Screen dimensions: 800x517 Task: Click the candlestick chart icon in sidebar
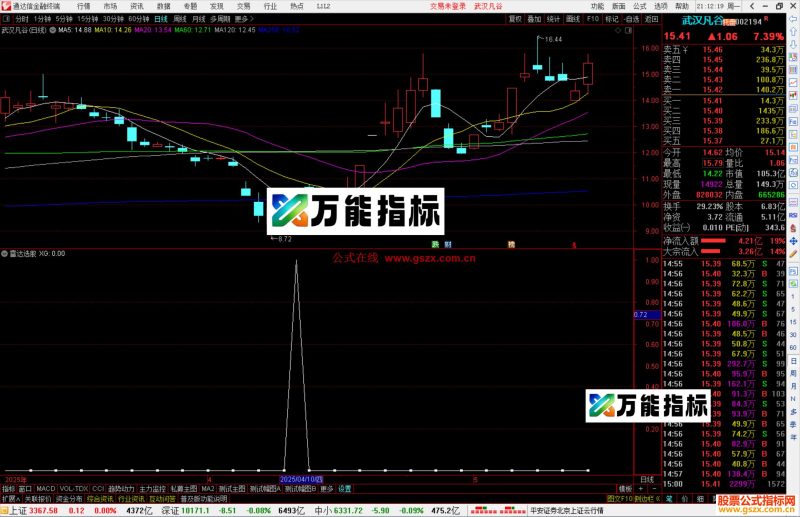(x=793, y=95)
